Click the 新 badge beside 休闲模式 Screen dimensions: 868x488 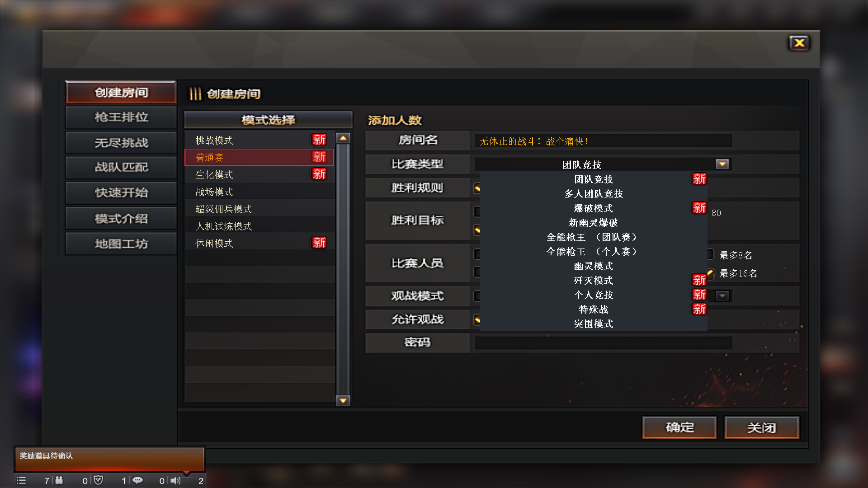pyautogui.click(x=319, y=243)
